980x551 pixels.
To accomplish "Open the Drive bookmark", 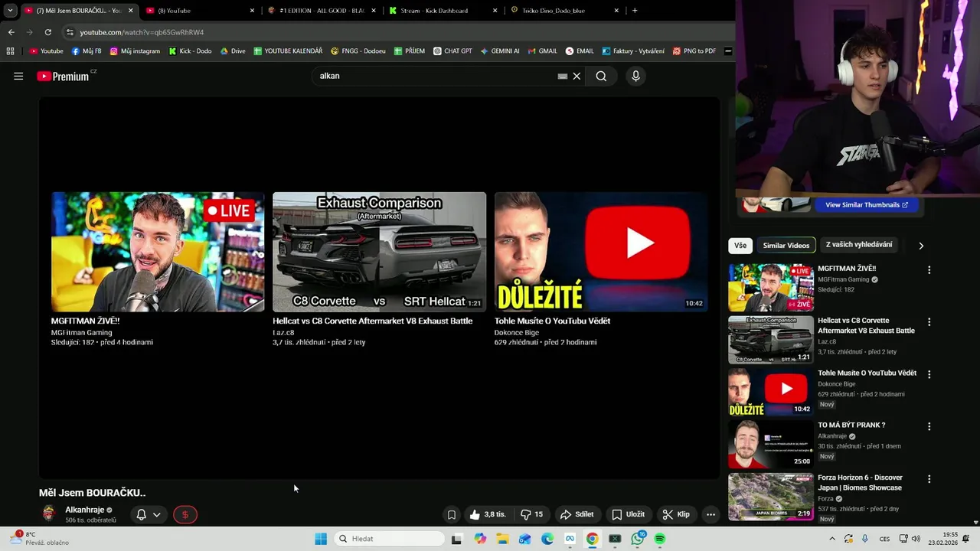I will coord(233,51).
